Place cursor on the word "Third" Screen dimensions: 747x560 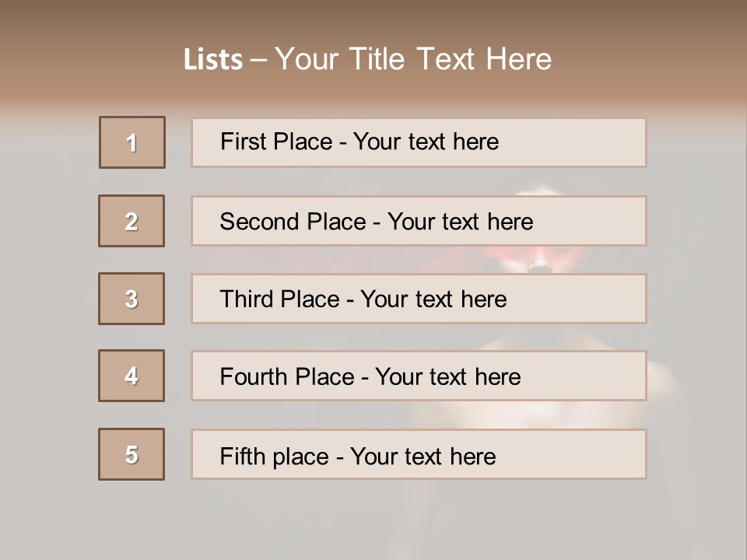click(x=247, y=299)
